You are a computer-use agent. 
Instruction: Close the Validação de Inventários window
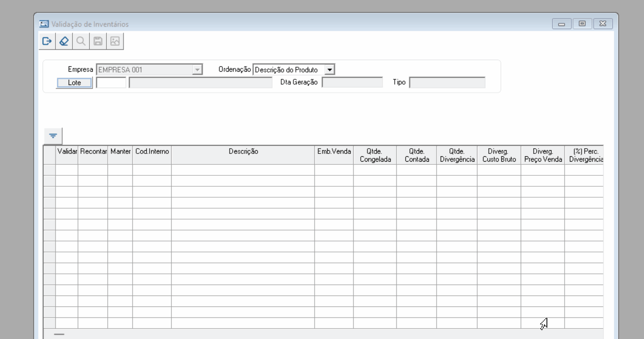click(603, 24)
